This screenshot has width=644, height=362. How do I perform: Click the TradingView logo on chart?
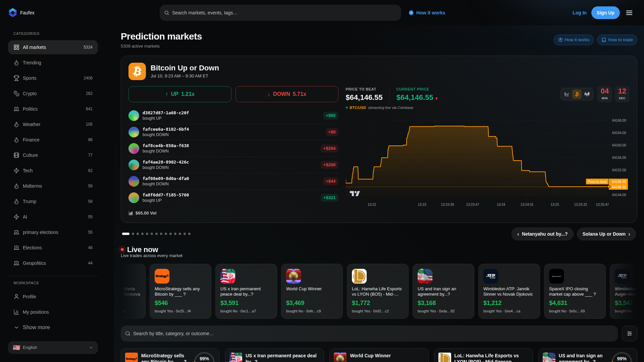(355, 193)
